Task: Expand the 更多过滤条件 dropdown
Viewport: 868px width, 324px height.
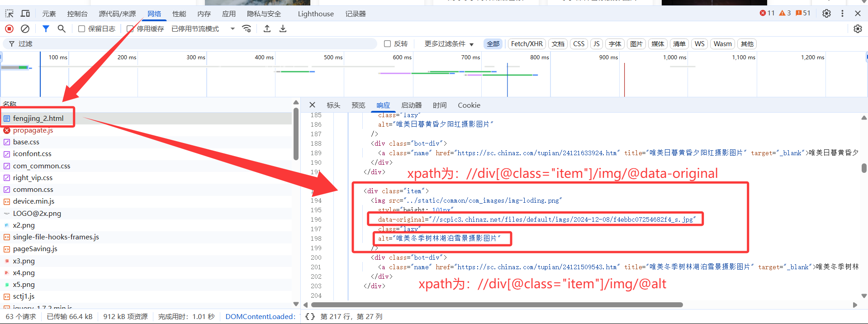Action: 449,44
